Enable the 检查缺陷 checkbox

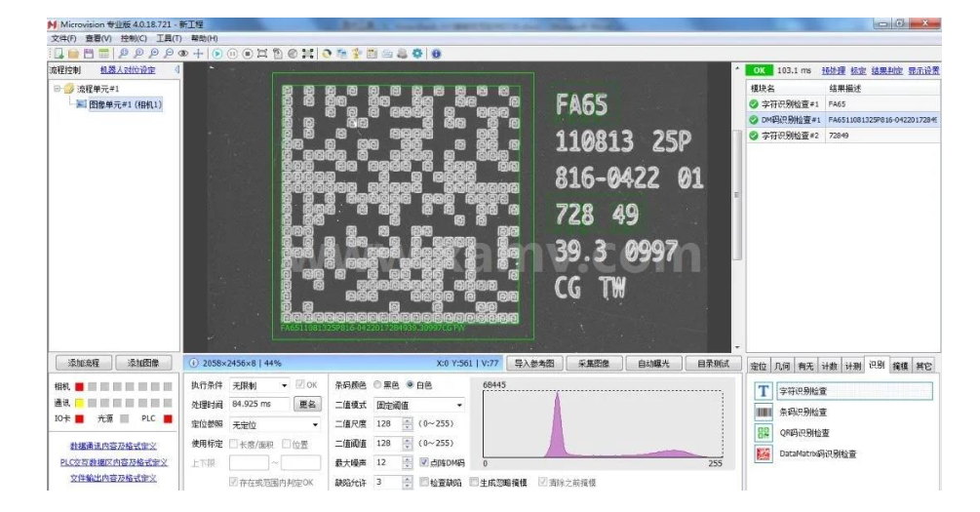tap(424, 482)
